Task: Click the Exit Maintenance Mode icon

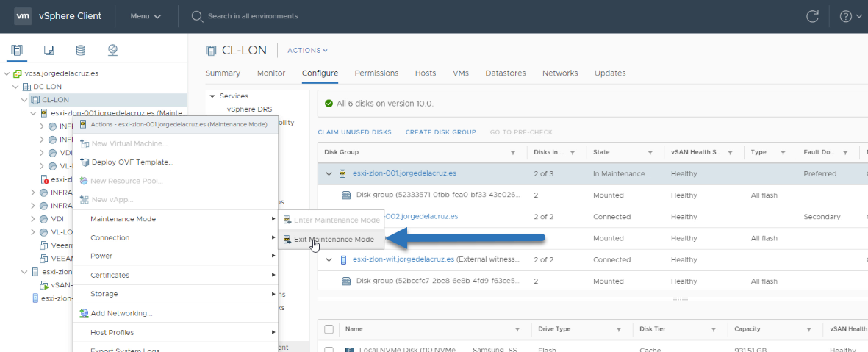Action: pyautogui.click(x=287, y=239)
